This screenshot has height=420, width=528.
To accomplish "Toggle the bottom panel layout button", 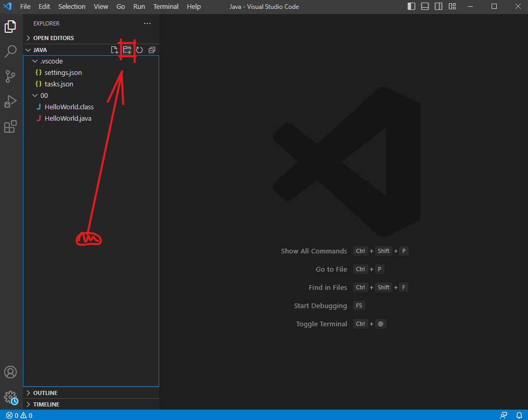I will [x=425, y=7].
